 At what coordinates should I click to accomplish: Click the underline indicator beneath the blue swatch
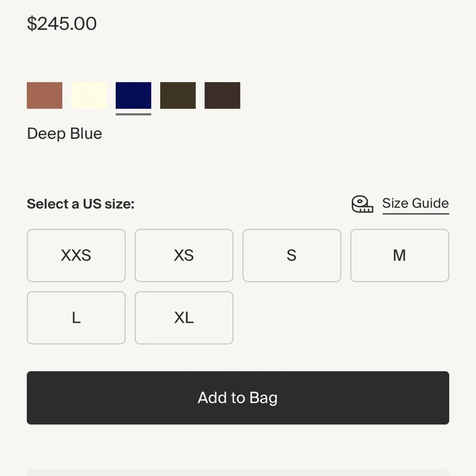click(133, 114)
